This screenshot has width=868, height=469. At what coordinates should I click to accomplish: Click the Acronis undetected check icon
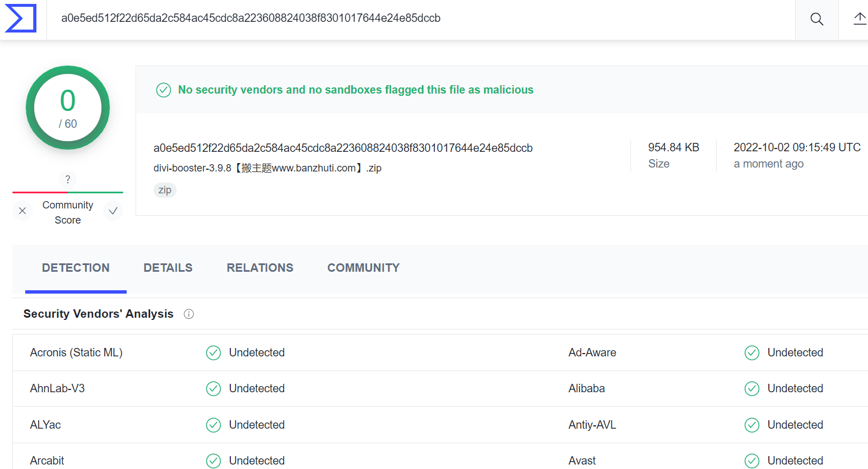213,352
